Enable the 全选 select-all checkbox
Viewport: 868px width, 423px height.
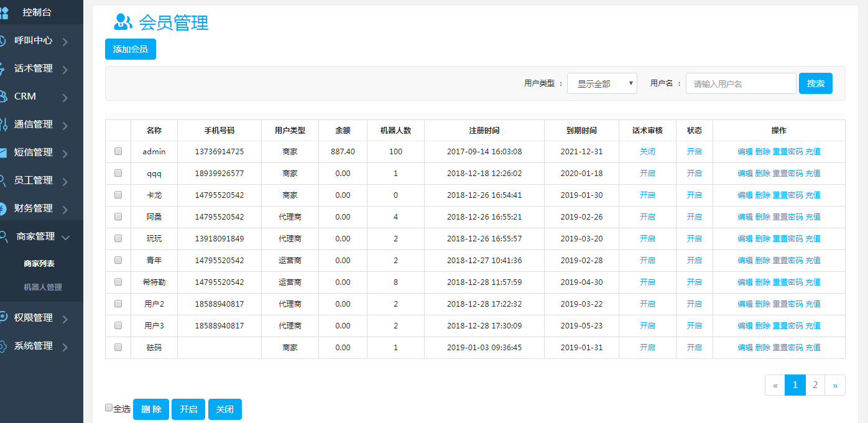tap(109, 408)
